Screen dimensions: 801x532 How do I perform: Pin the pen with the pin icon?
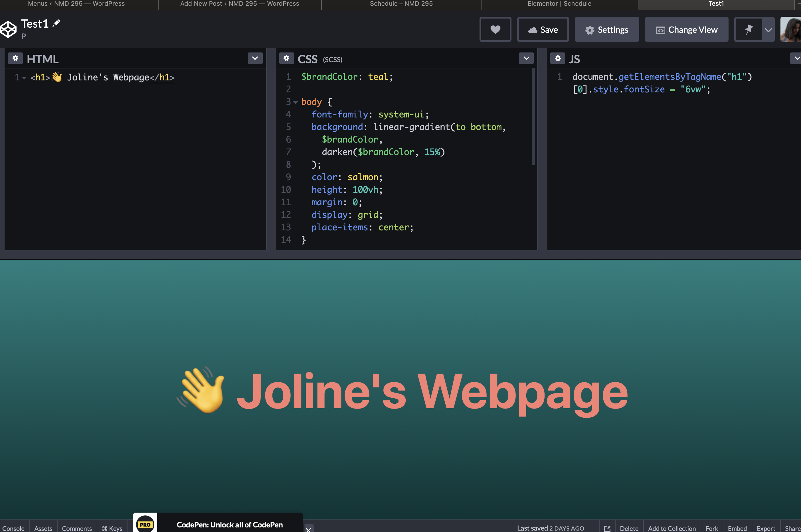pyautogui.click(x=749, y=30)
